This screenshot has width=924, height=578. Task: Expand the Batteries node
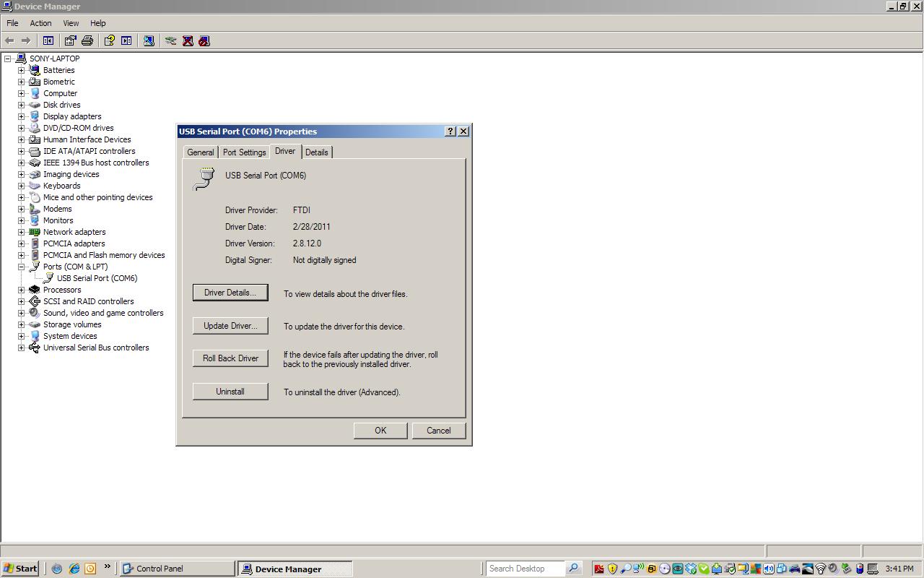[x=22, y=70]
